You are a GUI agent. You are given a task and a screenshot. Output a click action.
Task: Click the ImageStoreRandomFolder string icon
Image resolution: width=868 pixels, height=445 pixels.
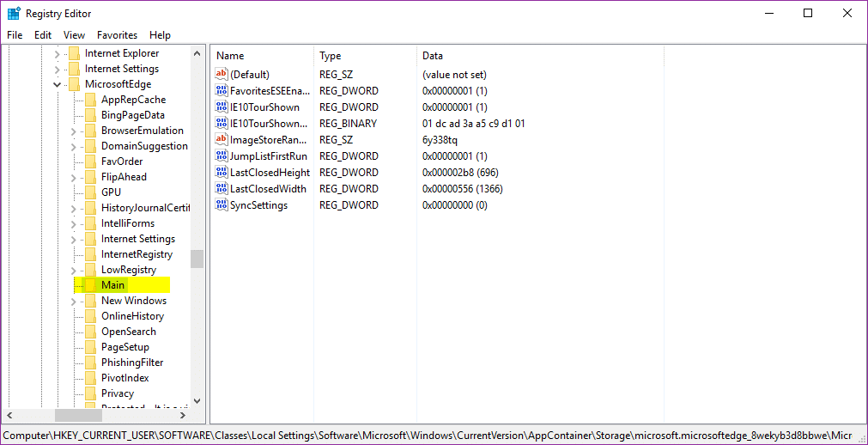221,140
